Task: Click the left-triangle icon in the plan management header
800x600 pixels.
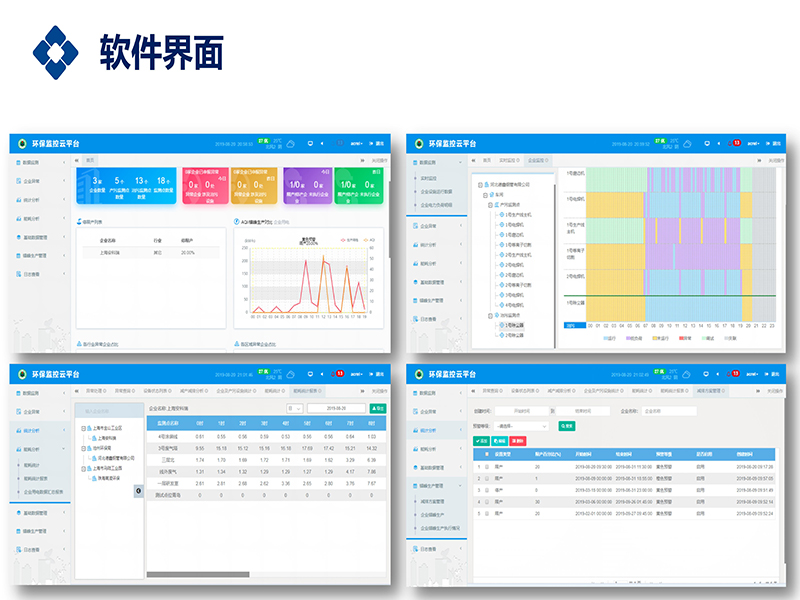Action: (x=718, y=374)
